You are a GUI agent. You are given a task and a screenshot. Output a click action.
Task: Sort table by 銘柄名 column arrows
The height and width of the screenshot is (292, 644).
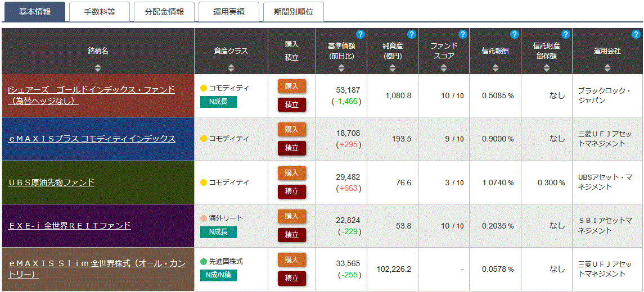tap(98, 68)
